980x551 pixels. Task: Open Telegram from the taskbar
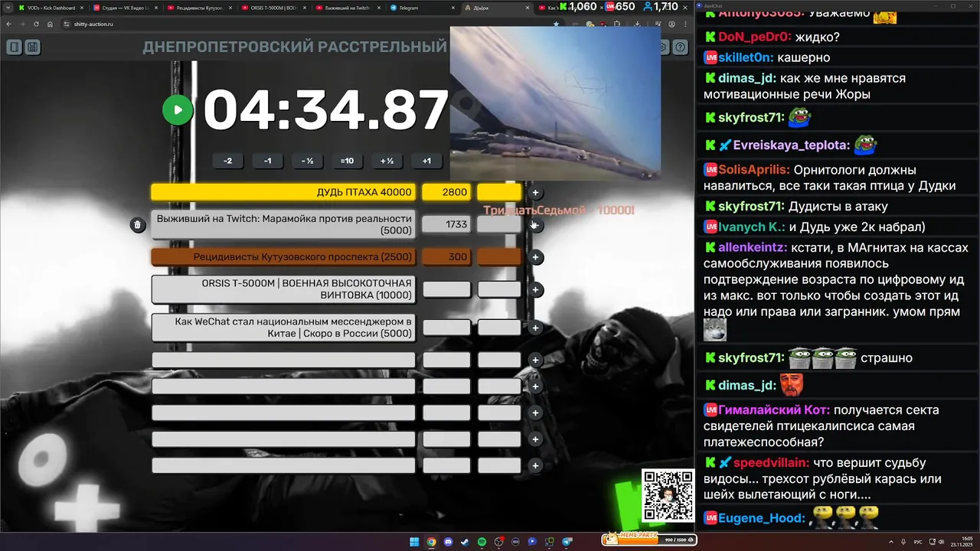point(567,542)
